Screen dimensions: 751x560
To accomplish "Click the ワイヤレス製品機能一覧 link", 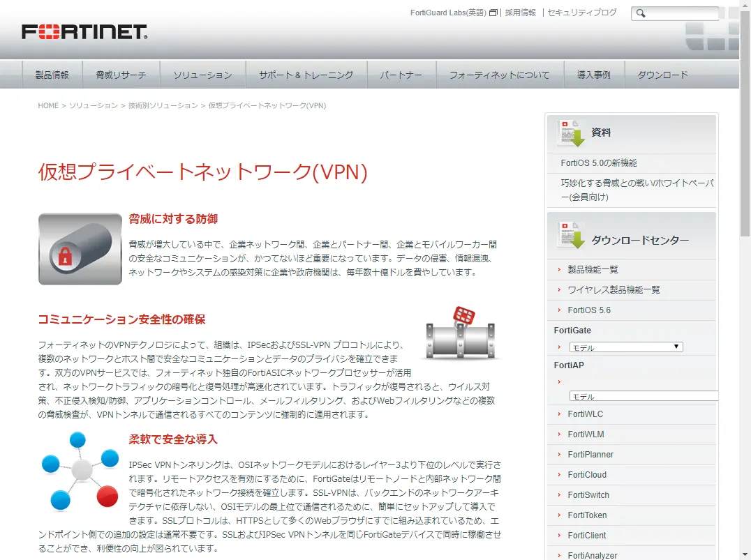I will pos(614,289).
